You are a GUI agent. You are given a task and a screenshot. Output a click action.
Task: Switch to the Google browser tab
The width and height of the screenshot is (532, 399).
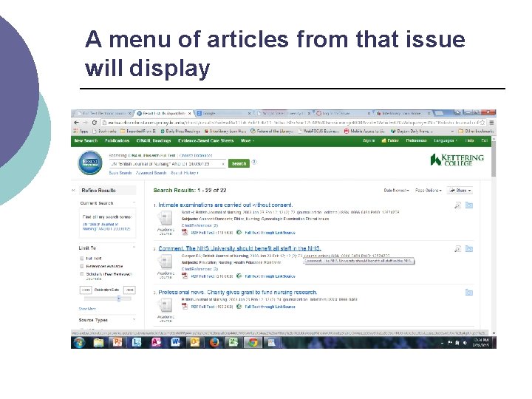coord(222,113)
